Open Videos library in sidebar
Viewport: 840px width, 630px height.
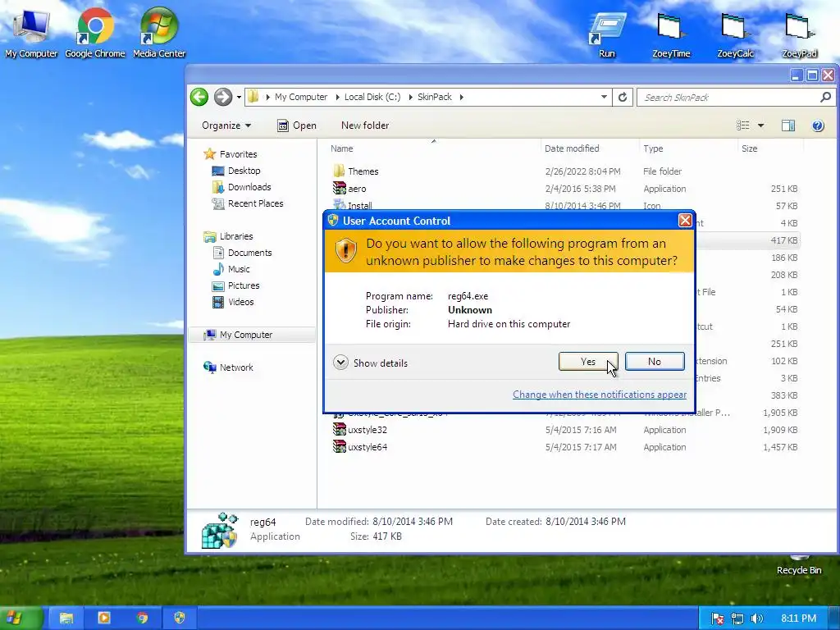click(x=233, y=302)
